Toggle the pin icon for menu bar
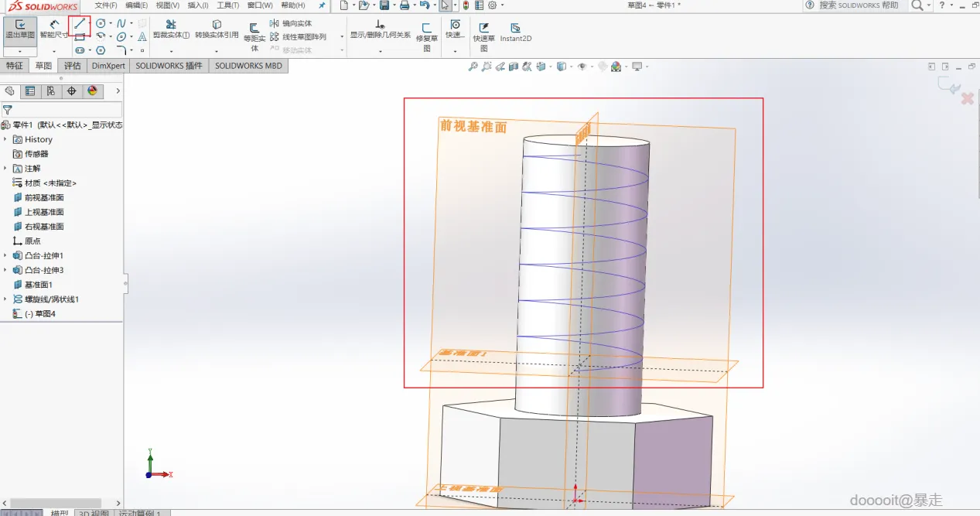Image resolution: width=980 pixels, height=516 pixels. 322,5
